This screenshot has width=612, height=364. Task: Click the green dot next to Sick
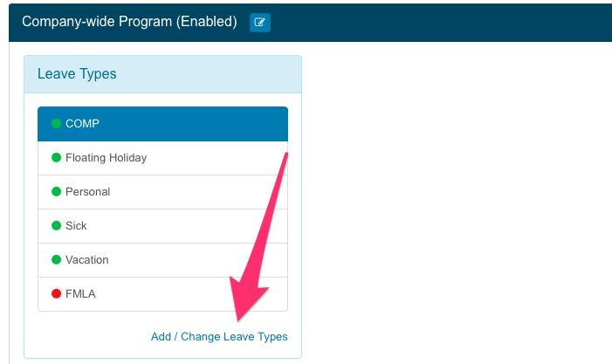click(56, 226)
